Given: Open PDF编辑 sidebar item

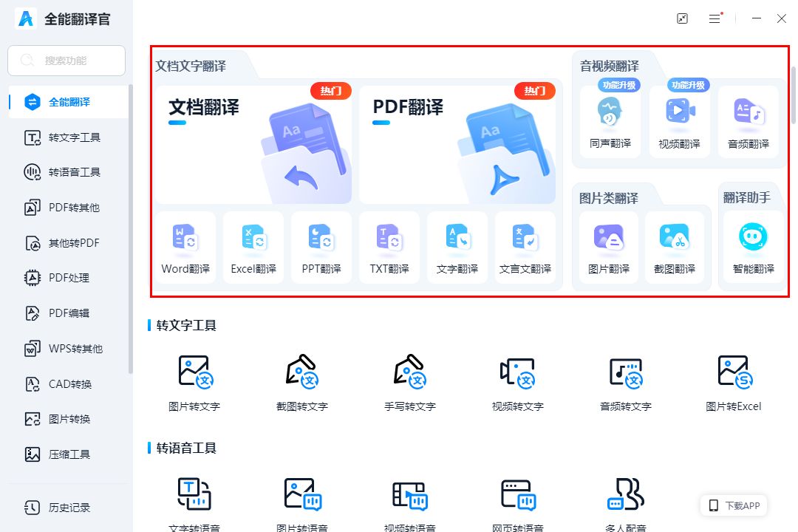Looking at the screenshot, I should pos(68,313).
